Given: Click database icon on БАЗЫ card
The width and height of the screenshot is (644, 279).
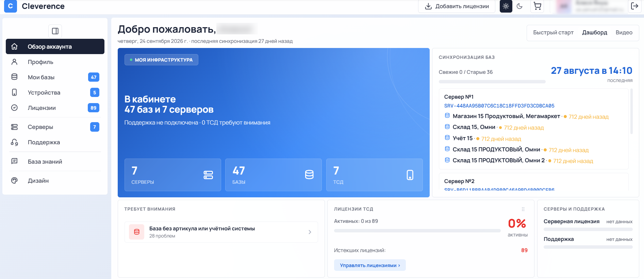Looking at the screenshot, I should pos(309,175).
